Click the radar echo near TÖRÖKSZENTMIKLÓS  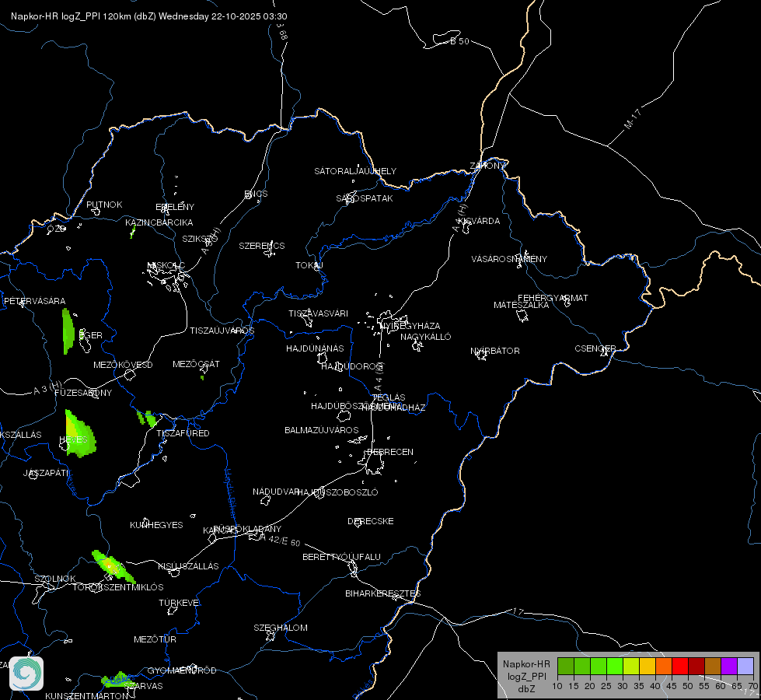pos(113,566)
